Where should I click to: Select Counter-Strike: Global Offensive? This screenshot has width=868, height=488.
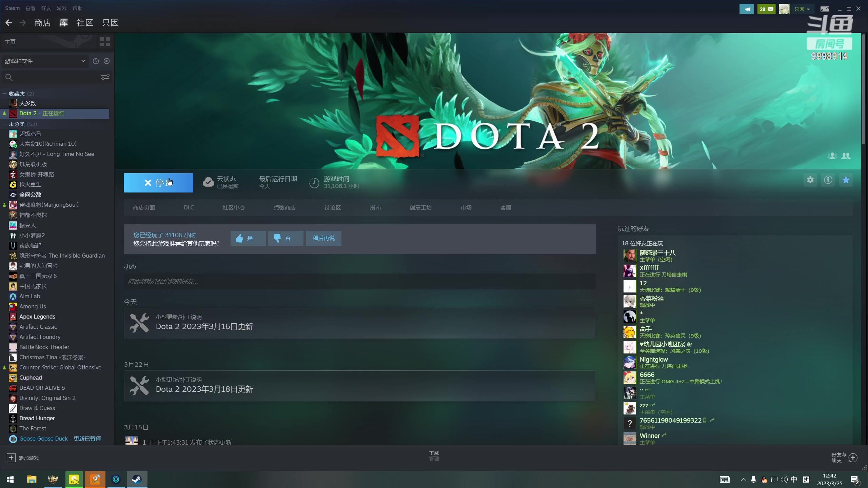60,367
